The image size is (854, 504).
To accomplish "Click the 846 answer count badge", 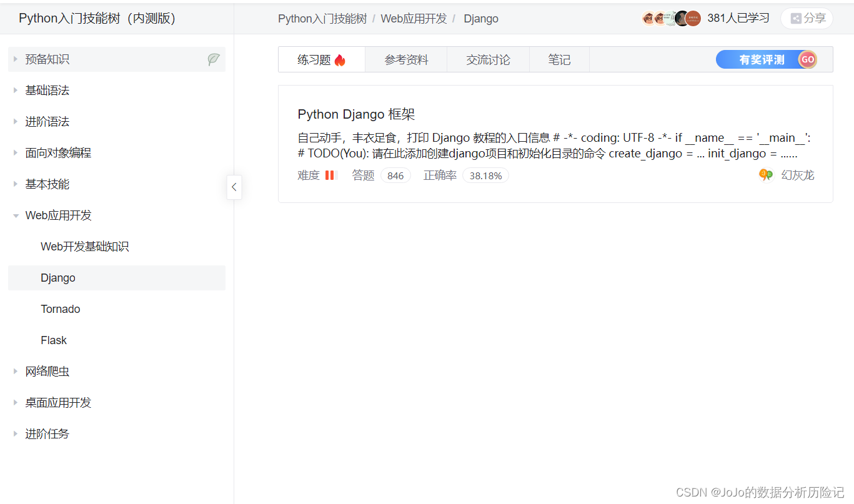I will [395, 175].
